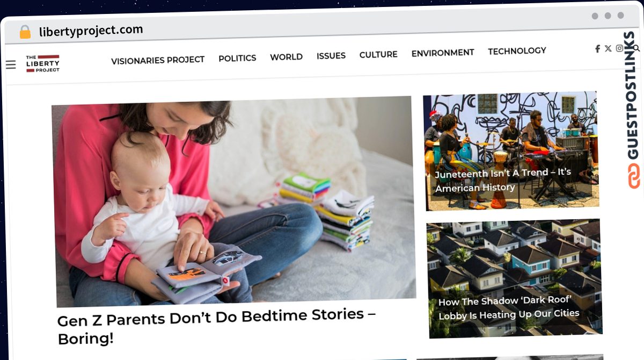
Task: Open the hamburger menu icon
Action: pyautogui.click(x=11, y=65)
